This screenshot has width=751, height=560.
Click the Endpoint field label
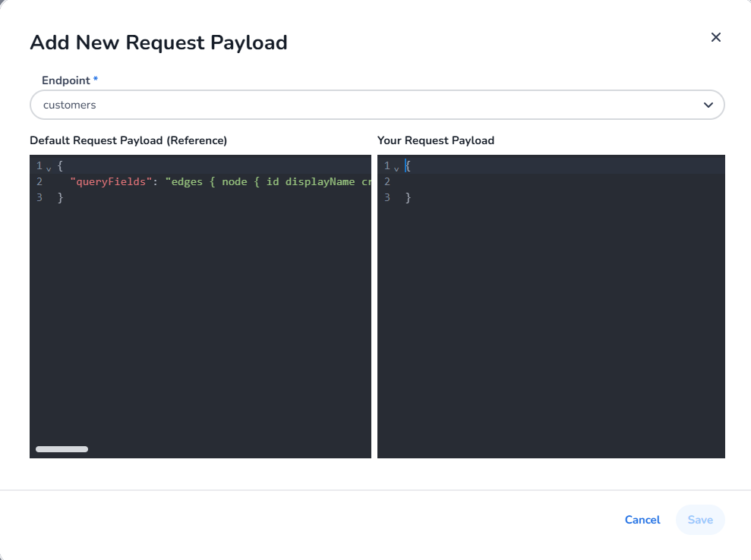(x=66, y=80)
